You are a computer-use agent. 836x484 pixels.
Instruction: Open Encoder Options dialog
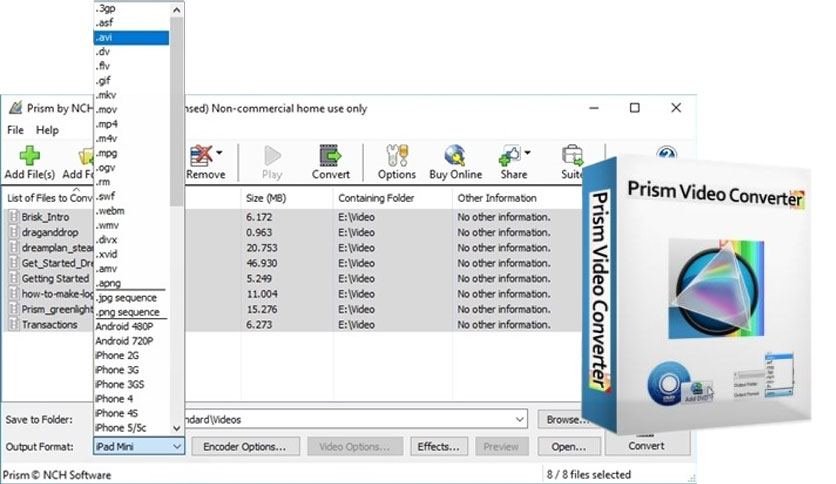(x=245, y=447)
